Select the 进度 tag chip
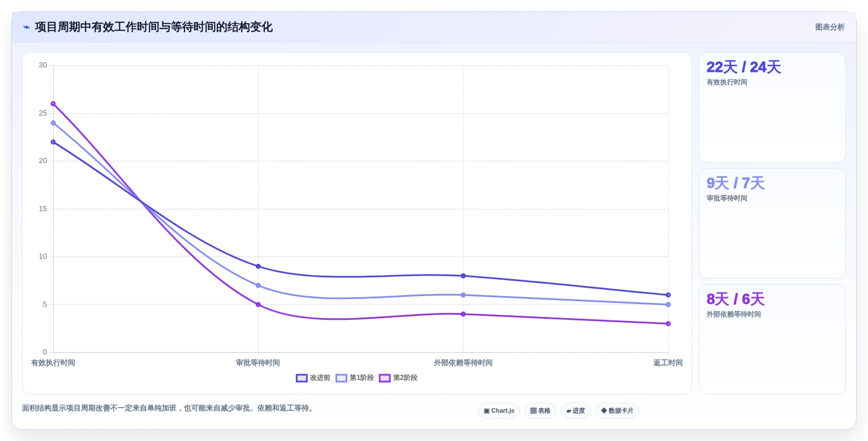This screenshot has height=441, width=868. point(575,410)
